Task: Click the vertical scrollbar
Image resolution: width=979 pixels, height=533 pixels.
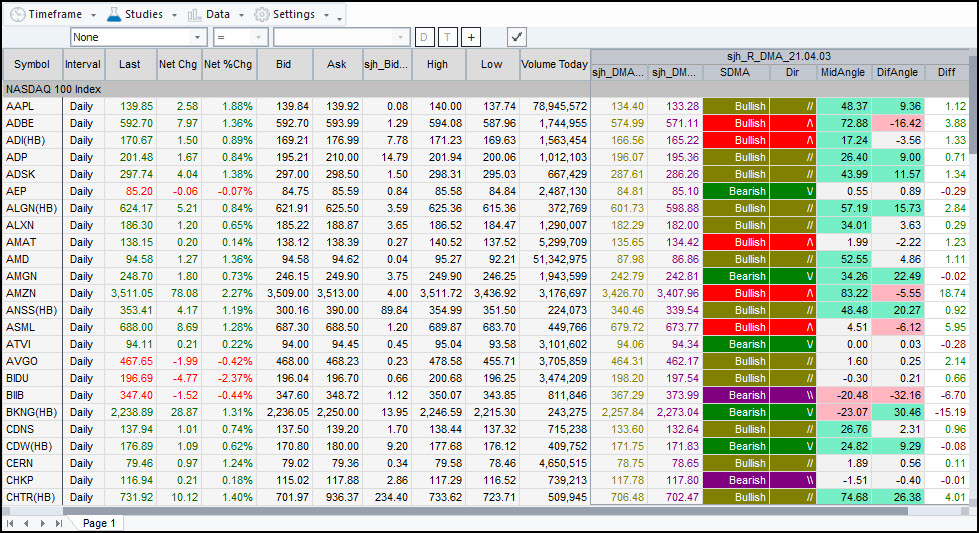Action: 973,104
